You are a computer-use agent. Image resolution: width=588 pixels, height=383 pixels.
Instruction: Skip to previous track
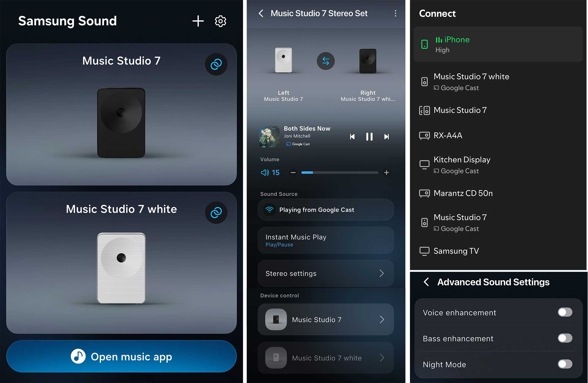point(352,137)
